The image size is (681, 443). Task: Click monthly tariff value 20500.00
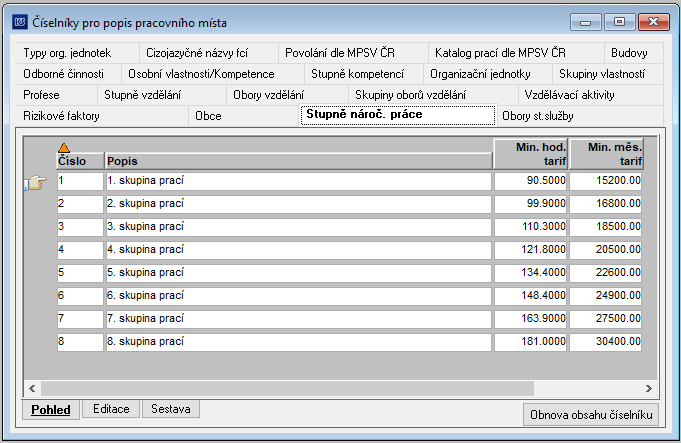pos(605,250)
